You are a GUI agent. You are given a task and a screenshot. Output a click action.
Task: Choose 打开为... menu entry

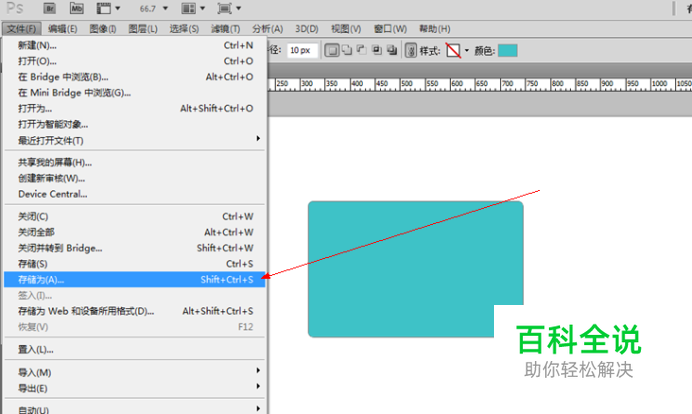tap(135, 109)
